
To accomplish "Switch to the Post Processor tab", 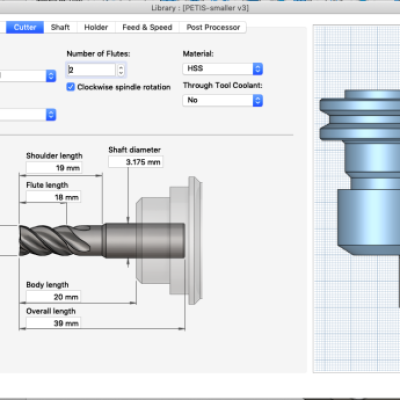I will [213, 27].
